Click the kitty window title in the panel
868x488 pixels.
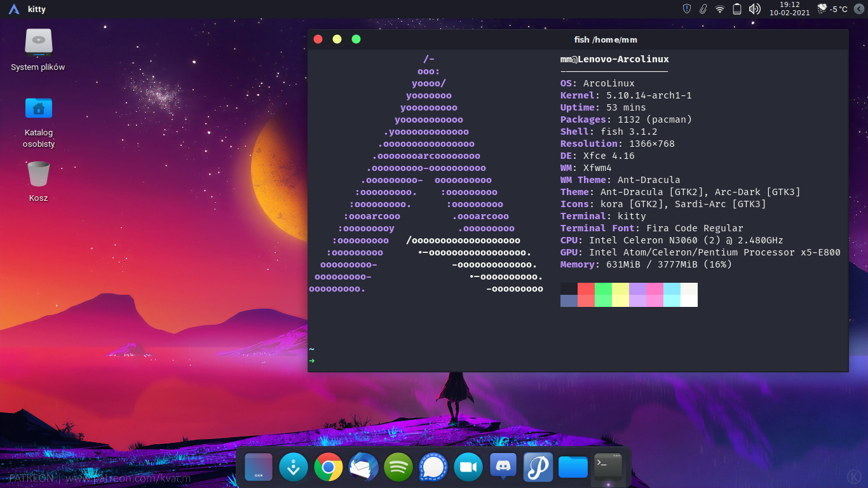point(36,9)
